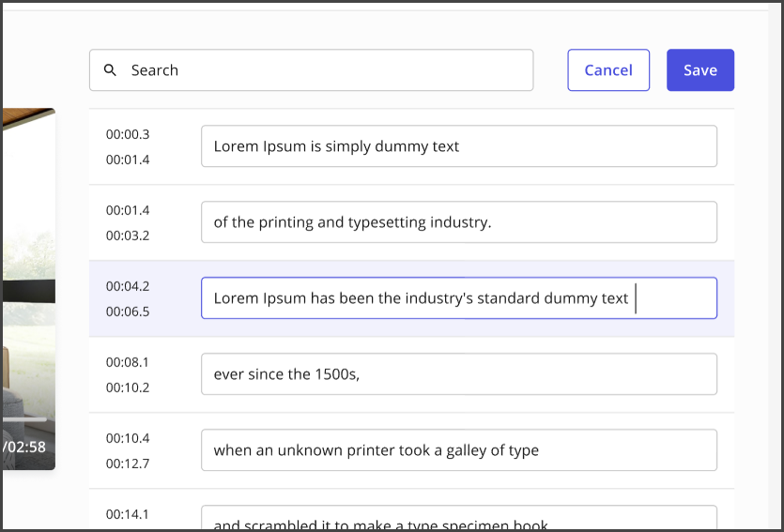Select the 00:08.1 start timestamp

pos(128,361)
